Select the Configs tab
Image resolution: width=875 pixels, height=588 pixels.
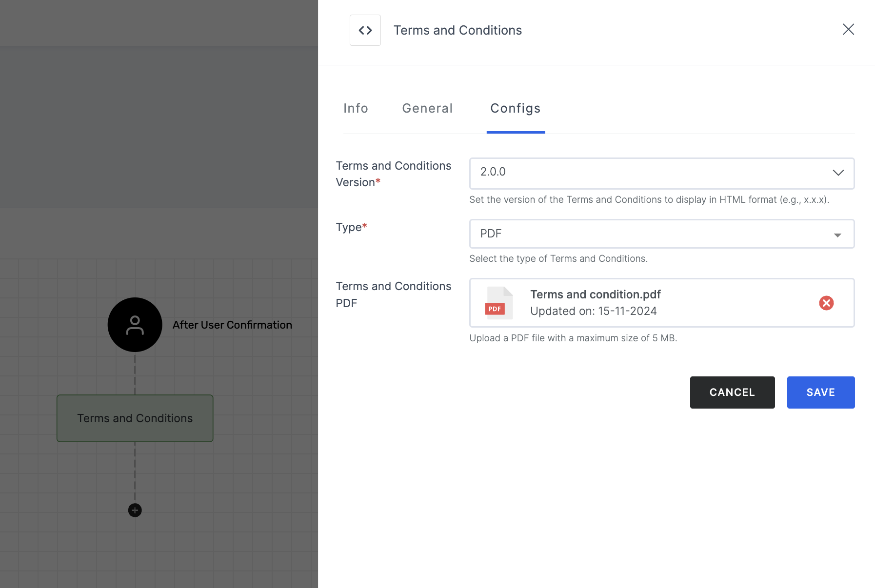[516, 108]
